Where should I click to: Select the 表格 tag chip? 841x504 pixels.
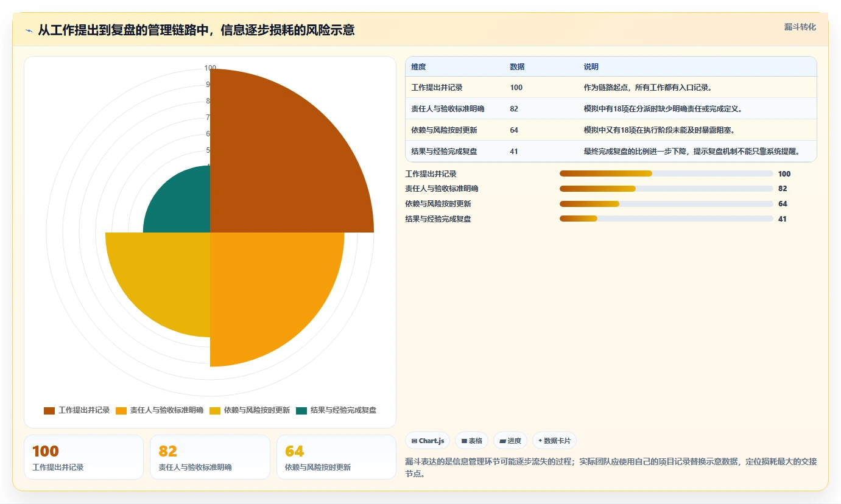click(x=471, y=441)
